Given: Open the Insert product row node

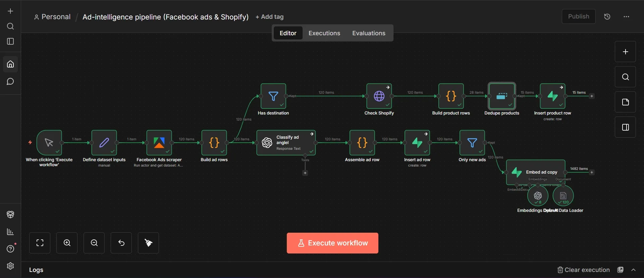Looking at the screenshot, I should (552, 96).
